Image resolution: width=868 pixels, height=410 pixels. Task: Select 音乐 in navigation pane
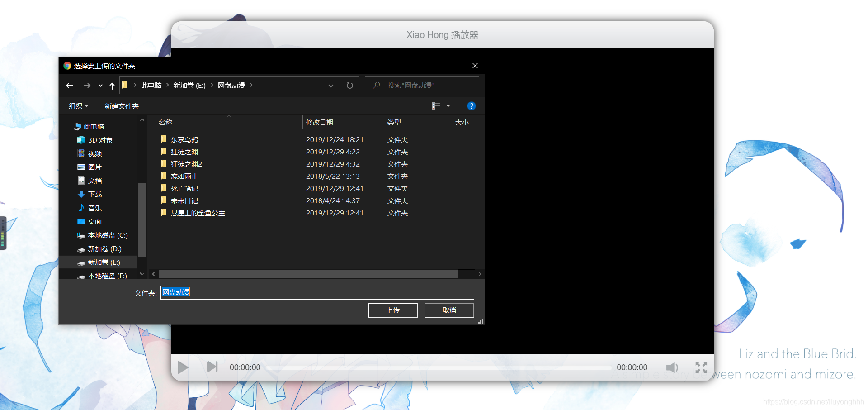click(94, 208)
